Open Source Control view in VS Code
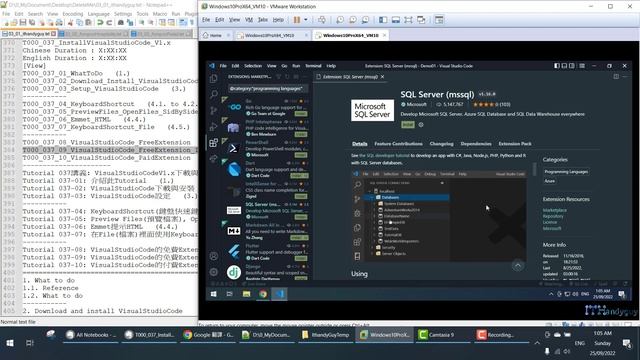The width and height of the screenshot is (640, 360). [213, 111]
